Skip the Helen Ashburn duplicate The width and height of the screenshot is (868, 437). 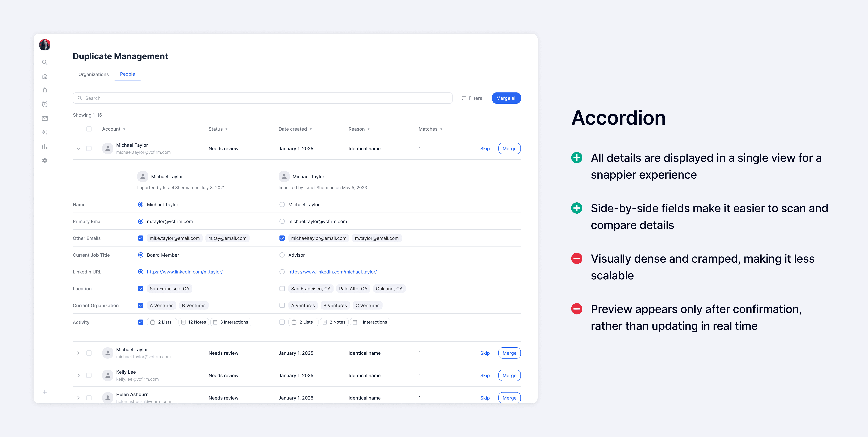pos(485,398)
